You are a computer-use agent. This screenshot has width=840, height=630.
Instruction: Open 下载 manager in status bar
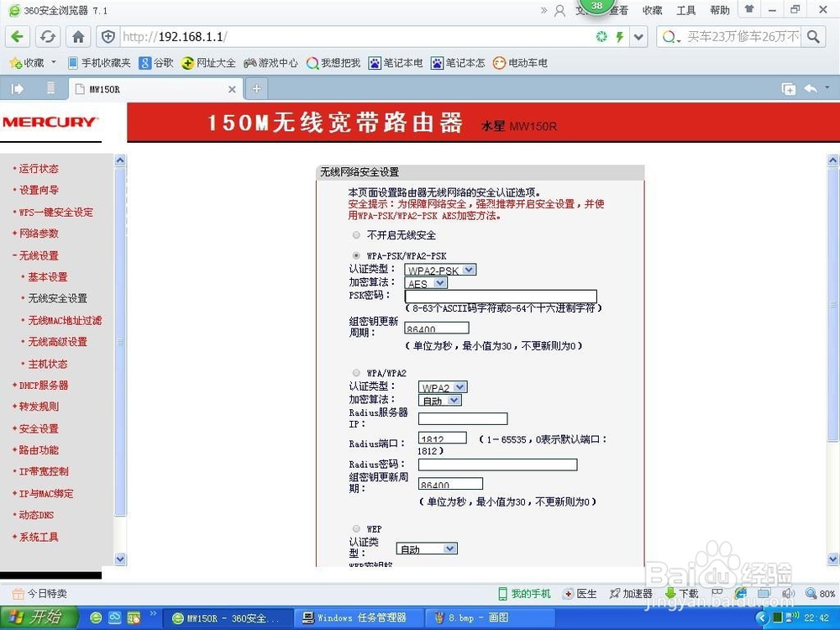coord(681,594)
